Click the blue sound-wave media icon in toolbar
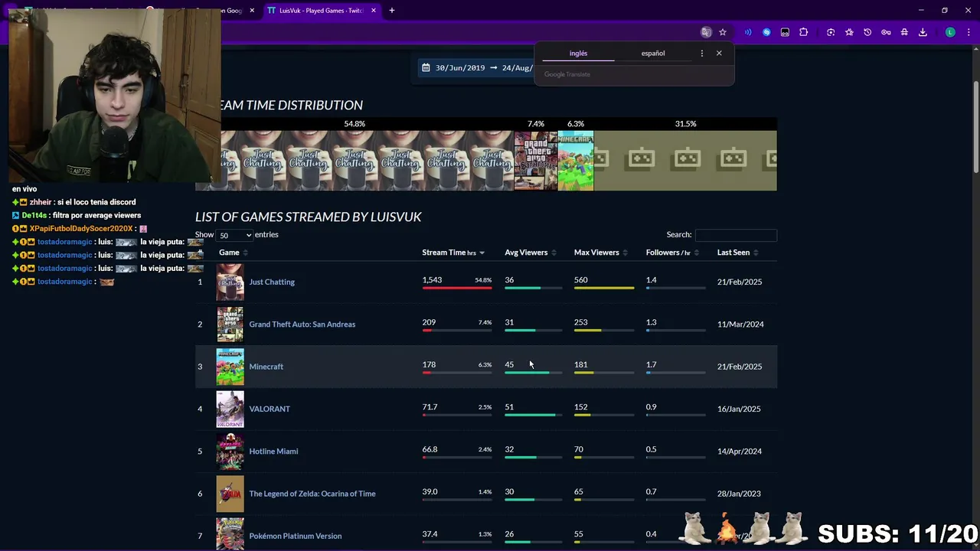980x551 pixels. coord(748,32)
